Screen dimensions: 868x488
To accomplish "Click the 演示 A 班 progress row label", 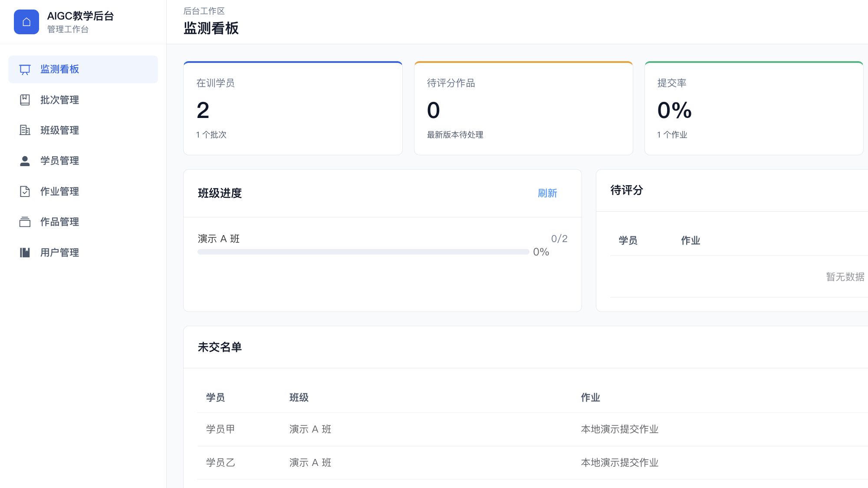I will (218, 239).
